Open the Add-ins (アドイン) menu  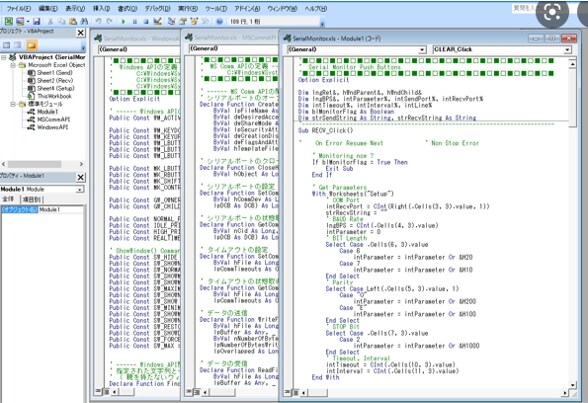(247, 8)
